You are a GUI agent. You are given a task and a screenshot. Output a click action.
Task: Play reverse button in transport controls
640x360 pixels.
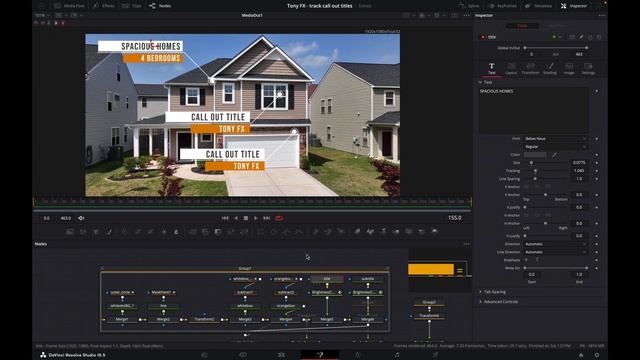pos(236,218)
